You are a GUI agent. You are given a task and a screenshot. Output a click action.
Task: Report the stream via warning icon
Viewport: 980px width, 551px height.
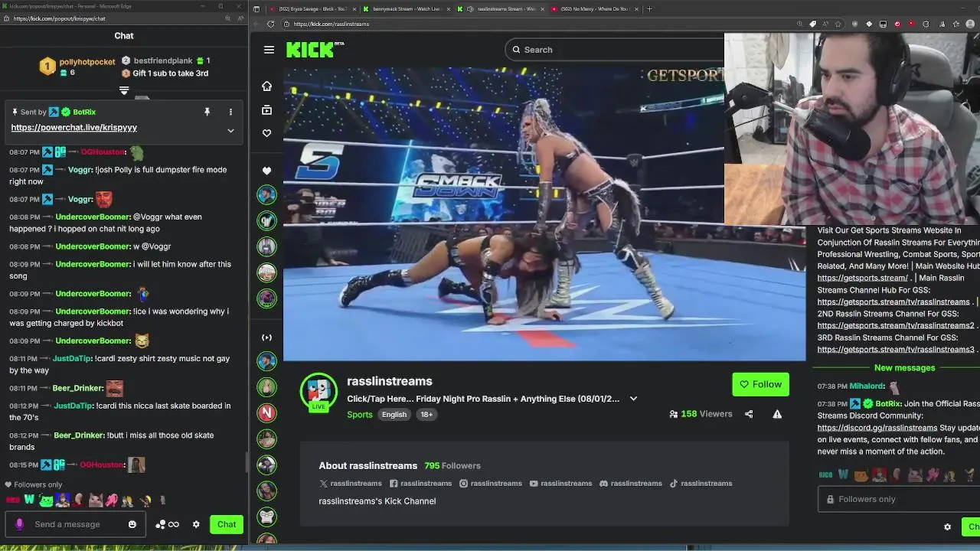coord(777,414)
